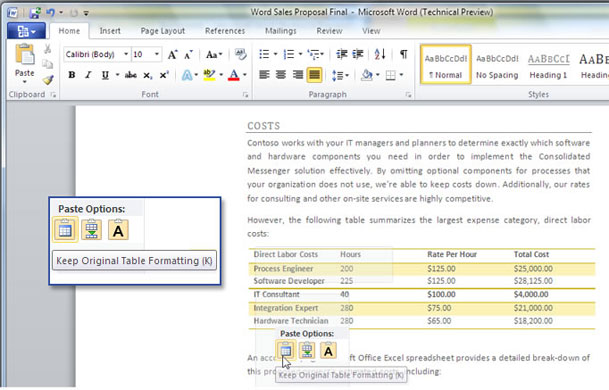Choose the middle paste option icon below table
The width and height of the screenshot is (609, 390).
(307, 351)
